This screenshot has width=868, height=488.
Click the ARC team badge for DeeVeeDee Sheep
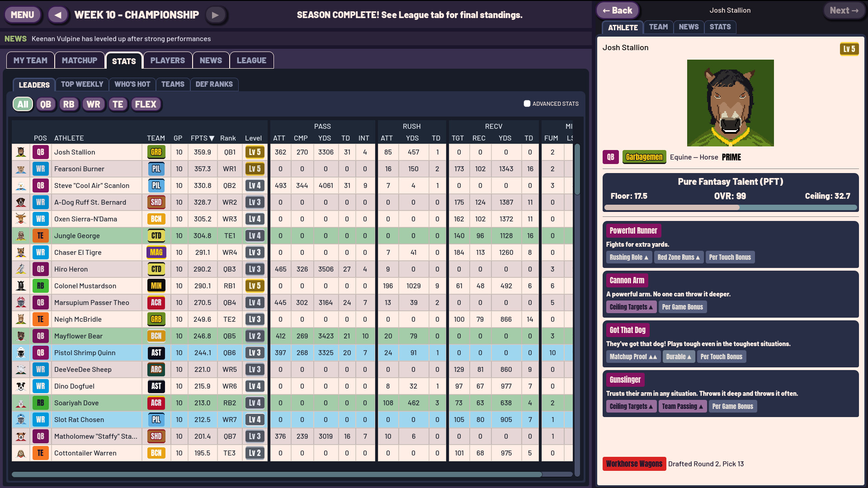coord(156,370)
